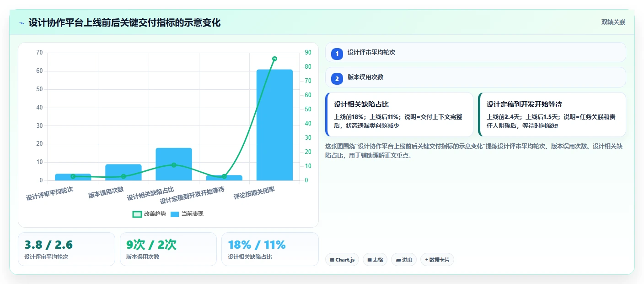This screenshot has height=284, width=644.
Task: Click the 设计相关缺陷占比 axis label under chart
Action: coord(150,193)
